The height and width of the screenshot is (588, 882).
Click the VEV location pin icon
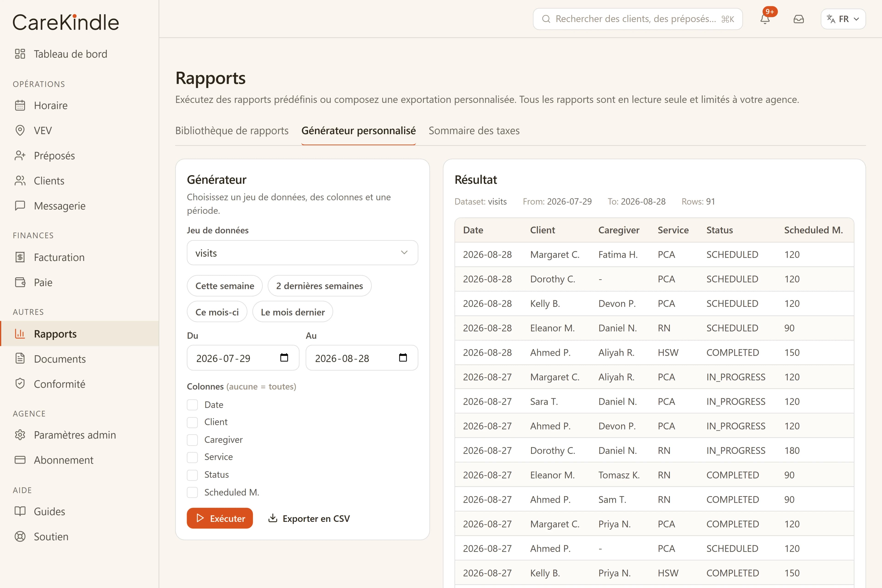pos(20,130)
